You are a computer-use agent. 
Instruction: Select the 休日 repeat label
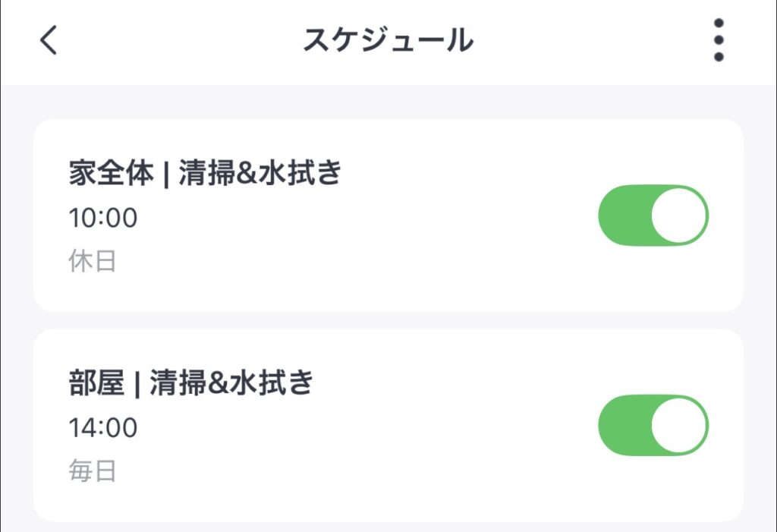click(92, 262)
